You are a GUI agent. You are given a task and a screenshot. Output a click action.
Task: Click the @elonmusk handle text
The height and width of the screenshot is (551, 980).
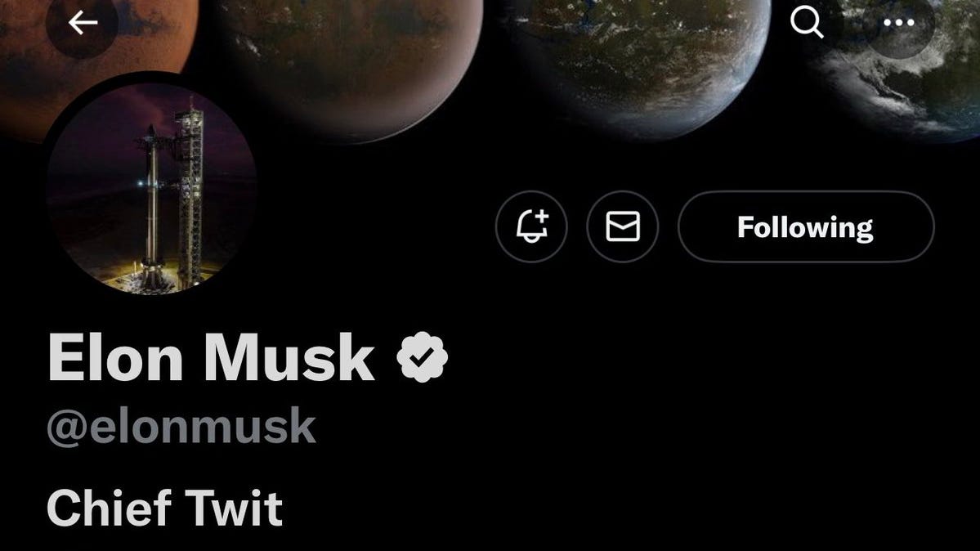point(181,427)
